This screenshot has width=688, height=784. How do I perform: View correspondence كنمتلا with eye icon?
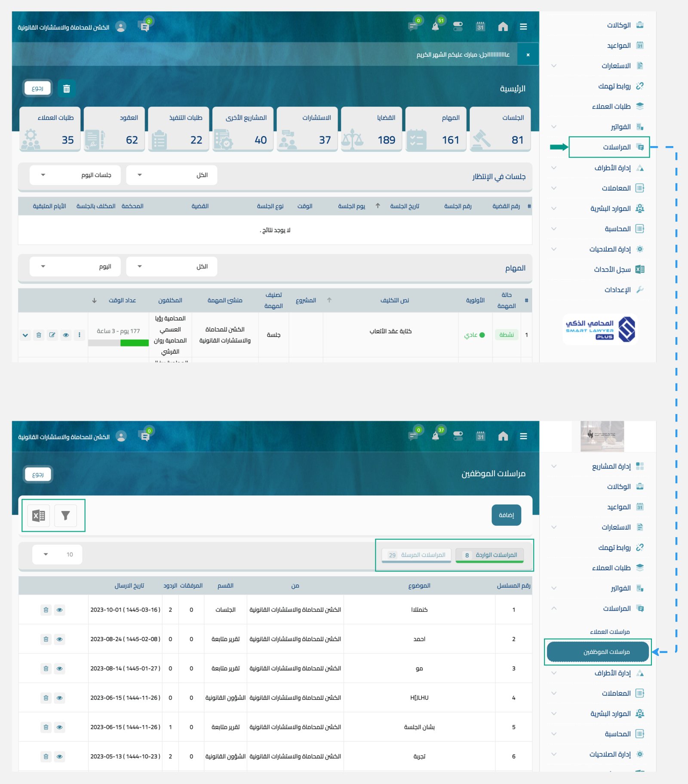pos(60,610)
